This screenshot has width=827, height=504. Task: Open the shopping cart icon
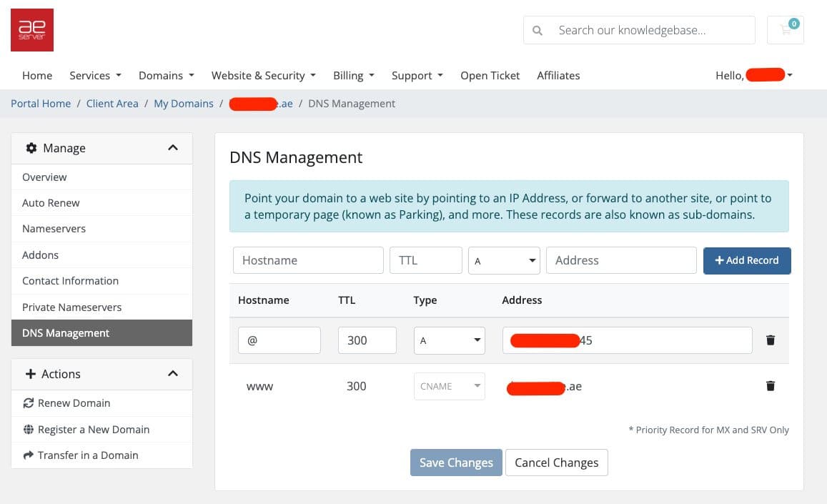[x=786, y=30]
